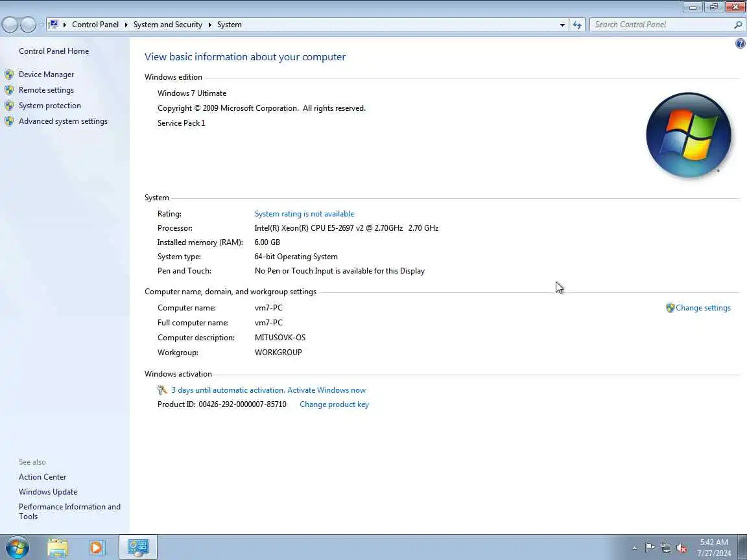Click the Windows logo image
Image resolution: width=747 pixels, height=560 pixels.
(x=689, y=135)
